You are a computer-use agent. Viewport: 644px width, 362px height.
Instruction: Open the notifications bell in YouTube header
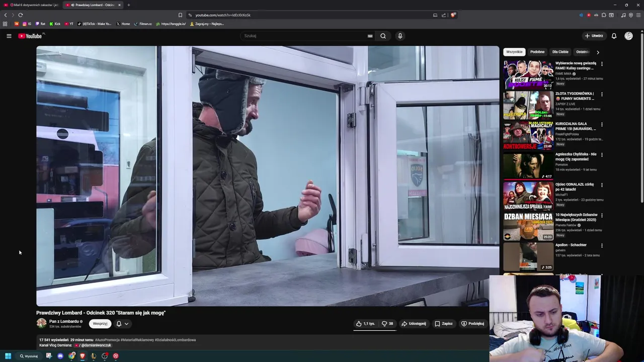point(614,36)
